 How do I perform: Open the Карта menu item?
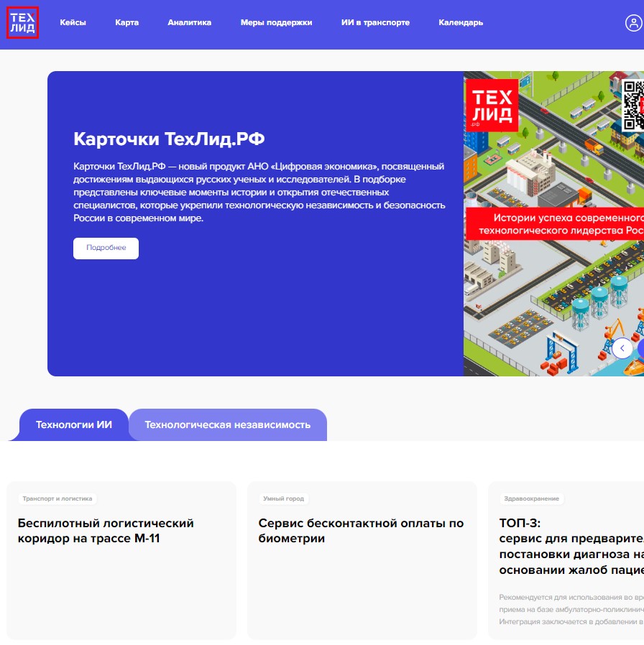(126, 22)
